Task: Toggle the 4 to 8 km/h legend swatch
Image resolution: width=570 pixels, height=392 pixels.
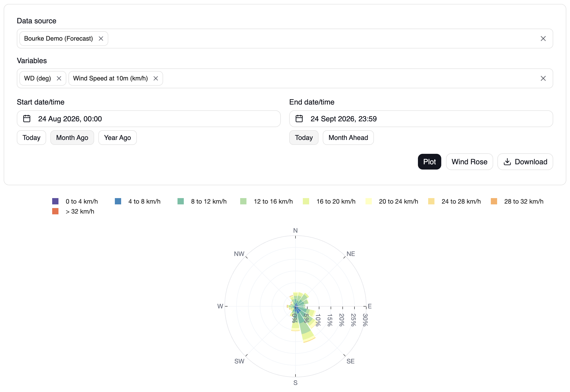Action: tap(118, 201)
